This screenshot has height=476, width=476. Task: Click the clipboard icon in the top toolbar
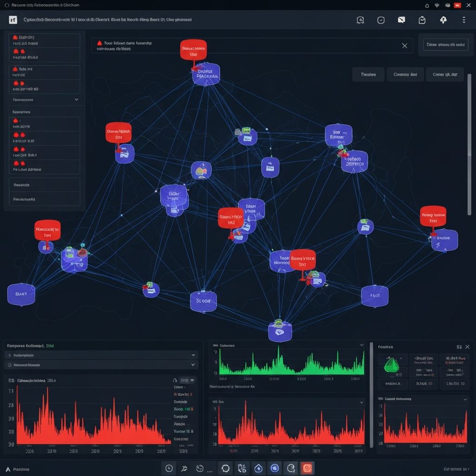pyautogui.click(x=422, y=20)
